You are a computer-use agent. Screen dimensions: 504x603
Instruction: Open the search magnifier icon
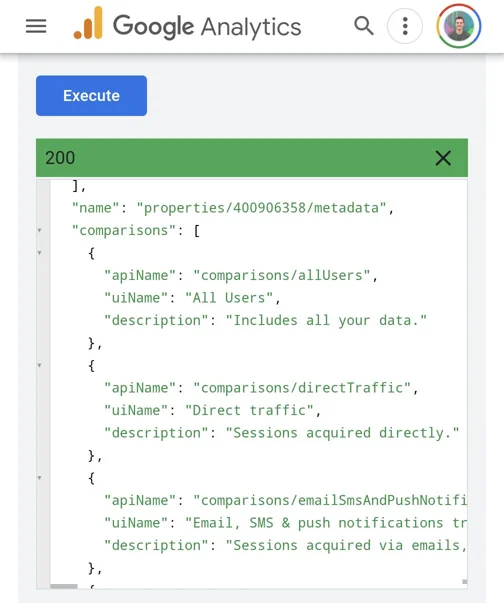[x=364, y=26]
